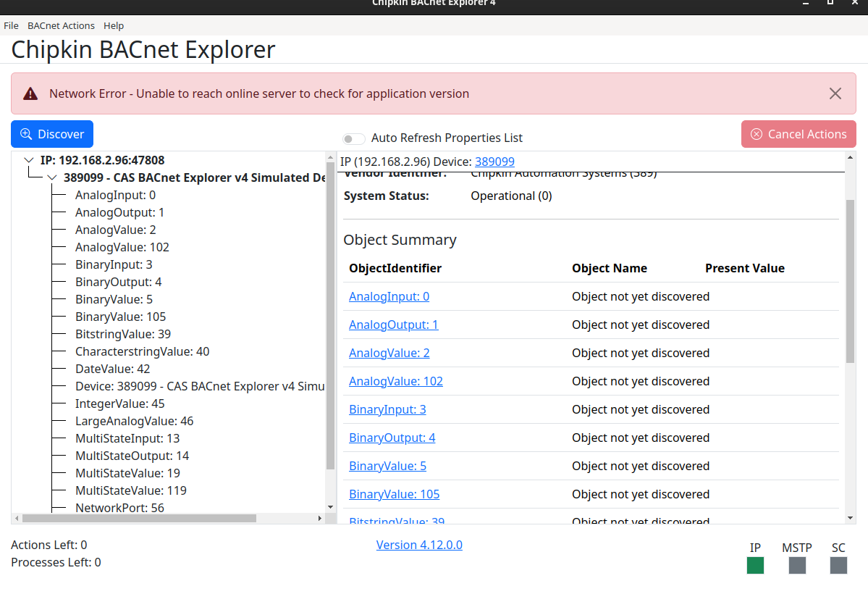The height and width of the screenshot is (594, 868).
Task: Click the Operational (0) system status value
Action: 511,196
